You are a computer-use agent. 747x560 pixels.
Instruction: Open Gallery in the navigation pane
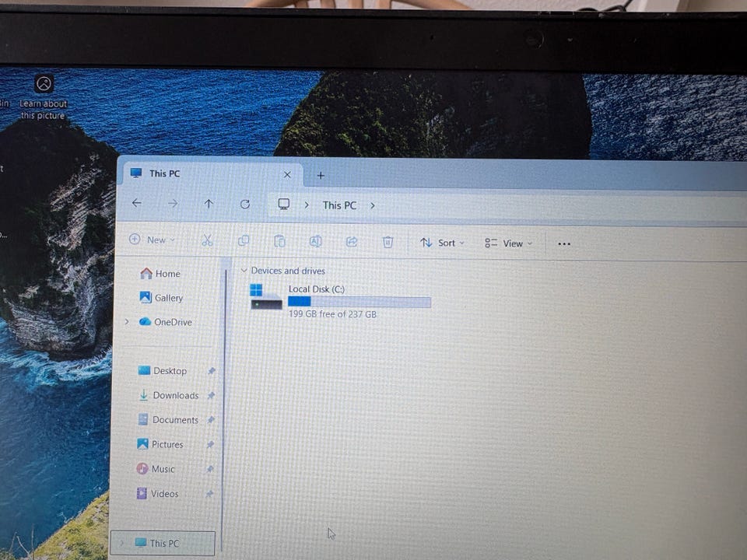click(x=161, y=298)
